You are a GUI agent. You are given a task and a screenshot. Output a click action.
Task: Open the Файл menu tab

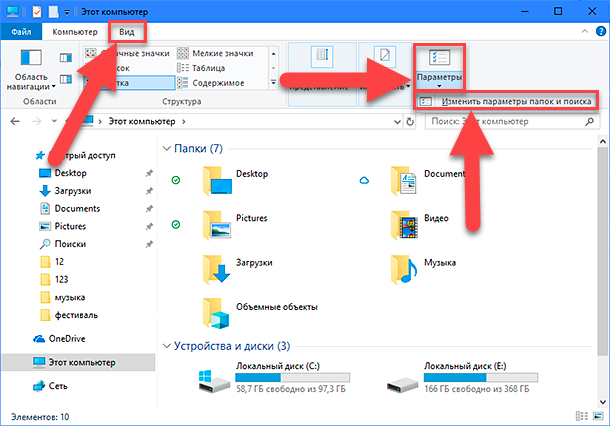tap(21, 32)
